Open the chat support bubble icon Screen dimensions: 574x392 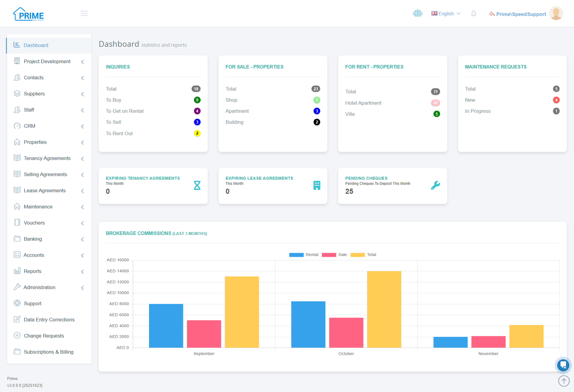(x=563, y=365)
